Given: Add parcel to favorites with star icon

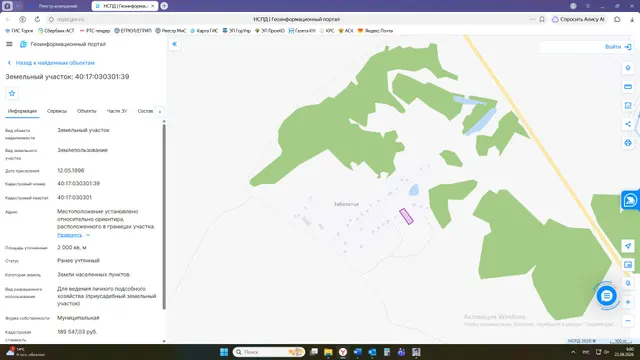Looking at the screenshot, I should [x=12, y=93].
